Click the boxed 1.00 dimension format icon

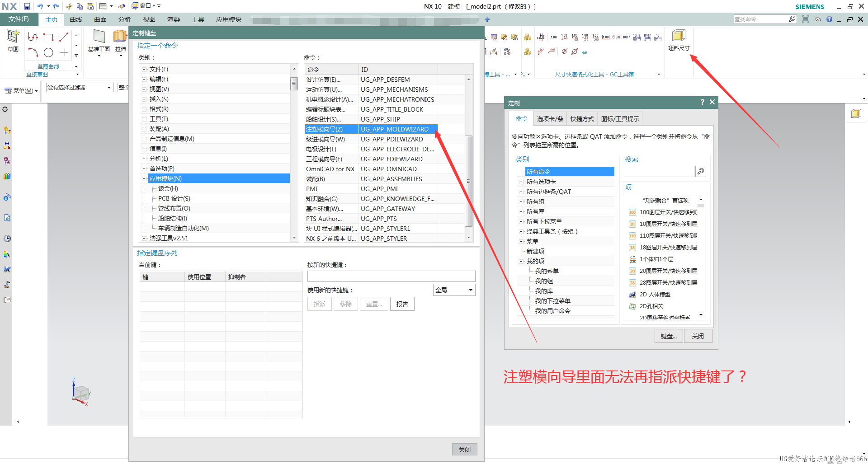[606, 37]
